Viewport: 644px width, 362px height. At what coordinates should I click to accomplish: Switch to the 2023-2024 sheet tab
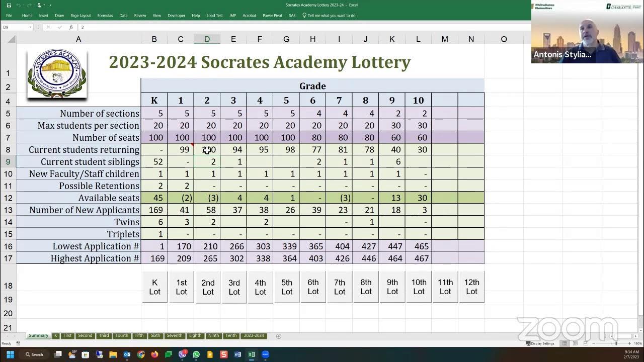pos(254,335)
